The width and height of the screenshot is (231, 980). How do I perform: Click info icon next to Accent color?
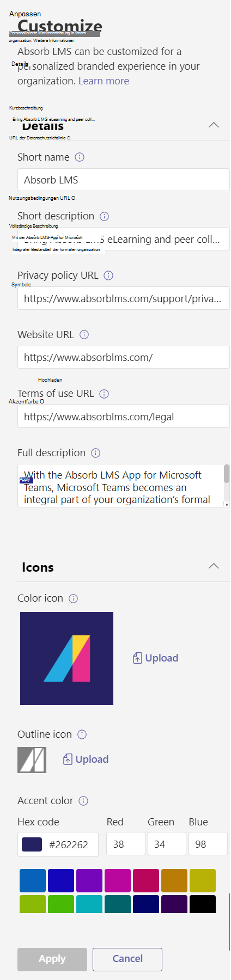click(83, 801)
